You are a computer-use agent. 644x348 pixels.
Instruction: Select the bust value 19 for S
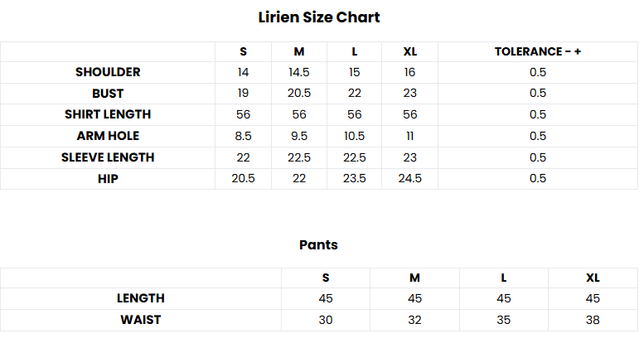click(x=243, y=94)
